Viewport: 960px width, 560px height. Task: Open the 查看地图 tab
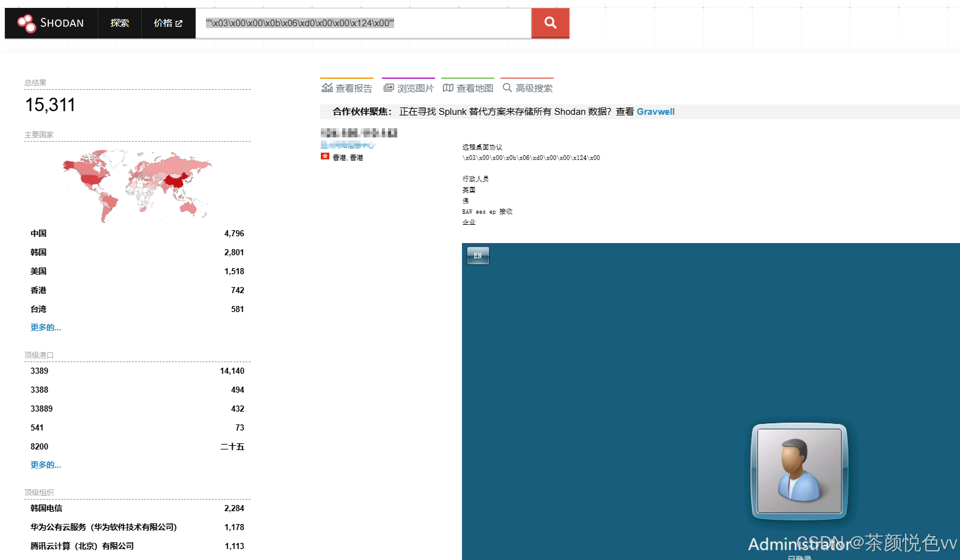(x=467, y=88)
